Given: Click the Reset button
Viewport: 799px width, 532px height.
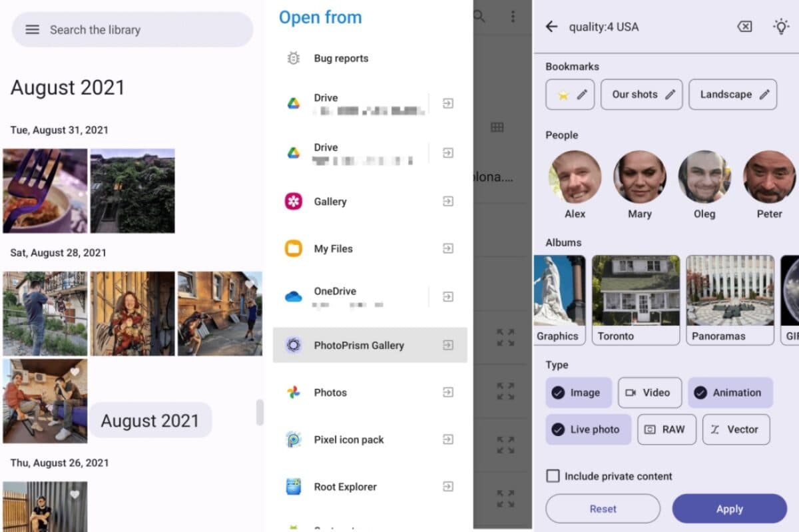Looking at the screenshot, I should 603,509.
